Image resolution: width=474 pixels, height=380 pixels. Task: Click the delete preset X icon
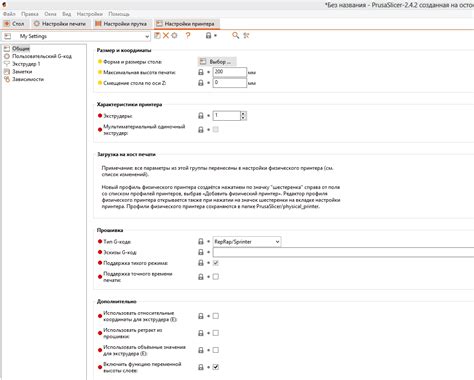[166, 35]
